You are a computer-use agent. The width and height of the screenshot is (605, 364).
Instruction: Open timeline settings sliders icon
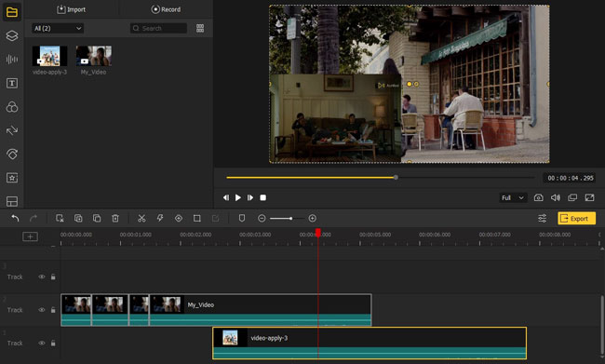(542, 219)
